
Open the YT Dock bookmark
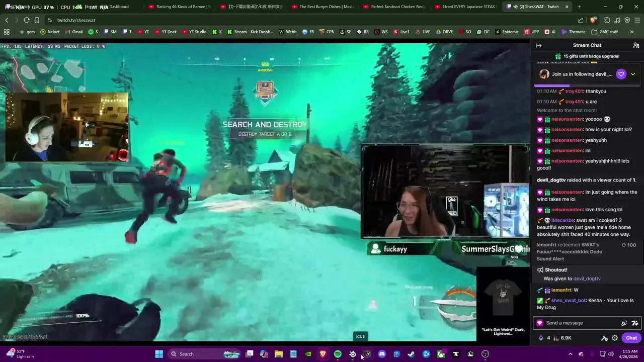[166, 32]
